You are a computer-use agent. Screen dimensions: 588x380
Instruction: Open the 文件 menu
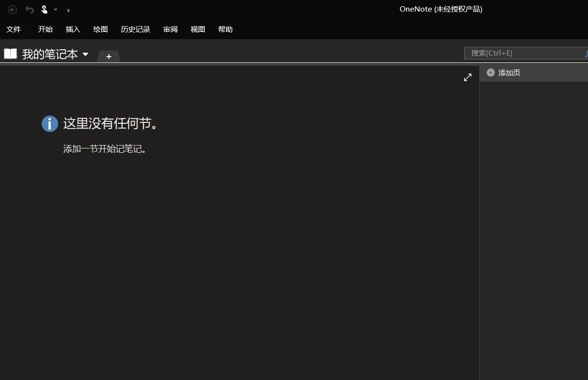point(14,29)
